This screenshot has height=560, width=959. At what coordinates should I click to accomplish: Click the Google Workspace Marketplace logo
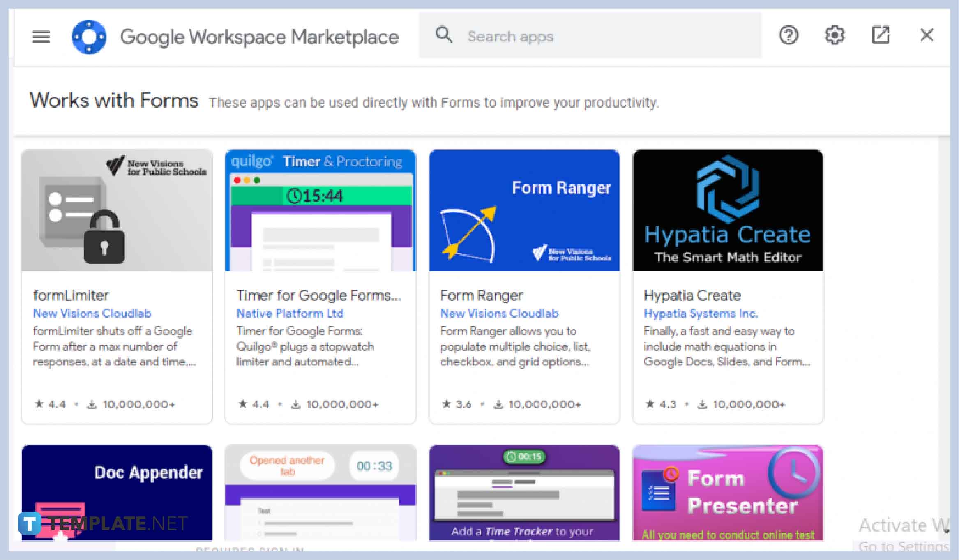[89, 37]
